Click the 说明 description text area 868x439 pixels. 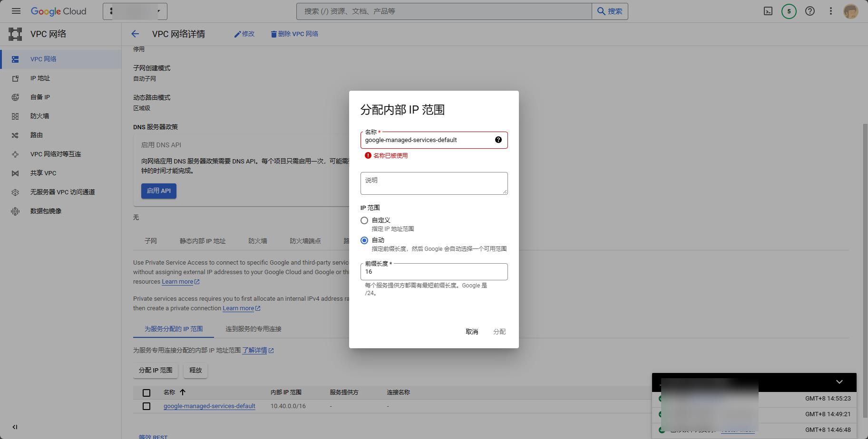433,183
